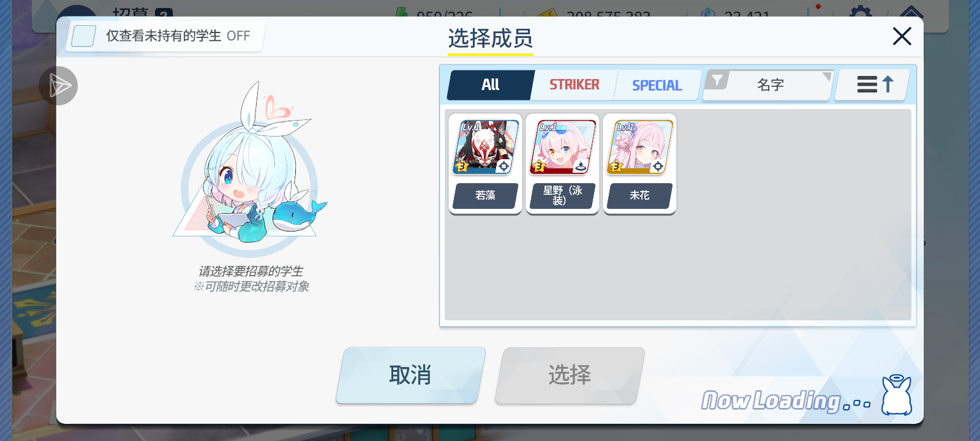Enable the 仅查看未持有的学生 checkbox
The width and height of the screenshot is (980, 441).
click(x=83, y=36)
